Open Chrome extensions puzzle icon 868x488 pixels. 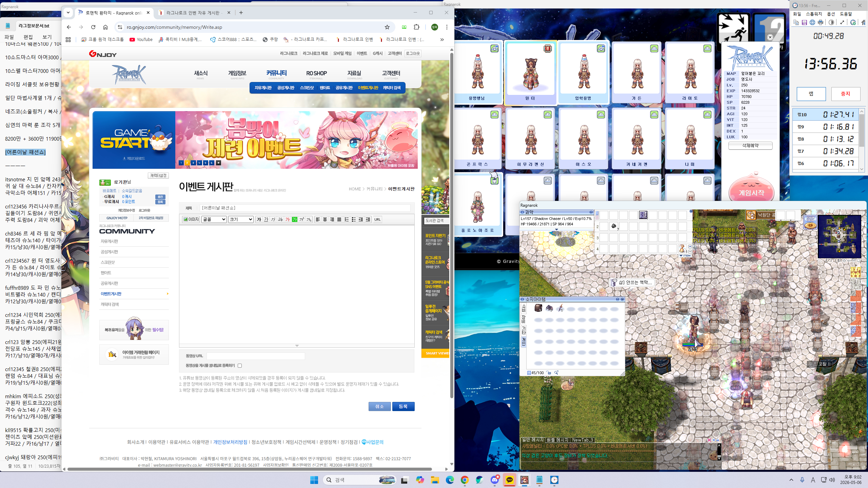417,27
